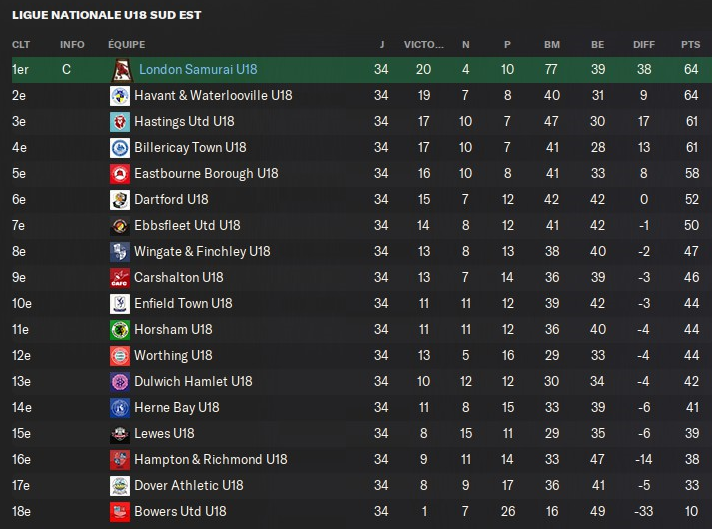Click the London Samurai U18 club badge

[122, 70]
